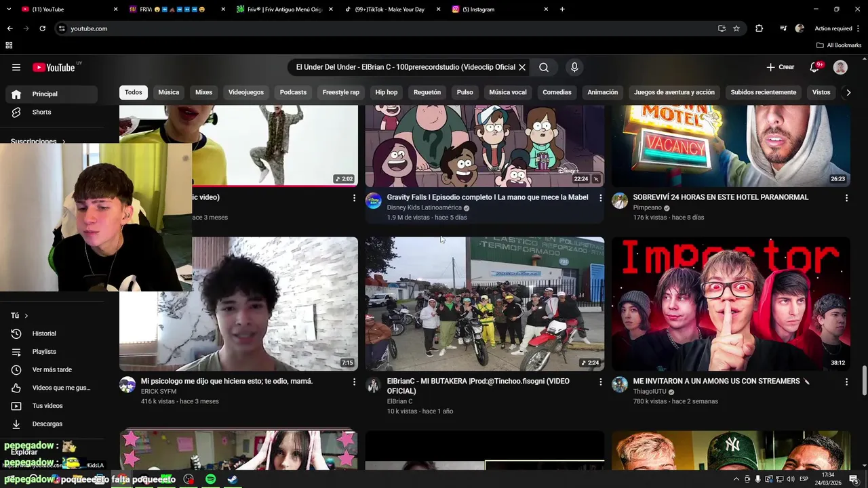Select the Todos filter chip
This screenshot has height=488, width=868.
tap(134, 92)
